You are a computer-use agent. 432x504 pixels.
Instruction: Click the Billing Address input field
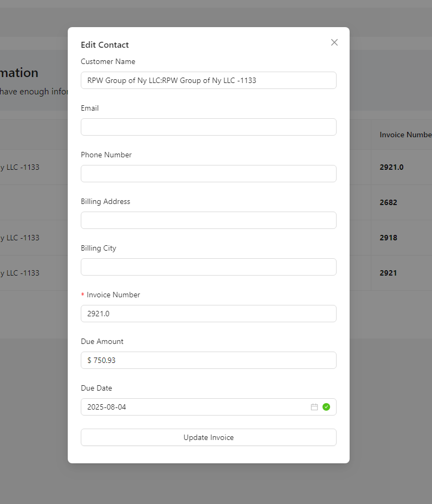coord(208,220)
